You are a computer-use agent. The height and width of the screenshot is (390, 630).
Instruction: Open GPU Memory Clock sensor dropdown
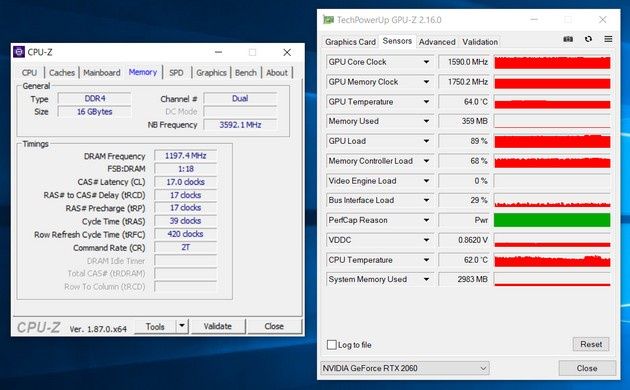426,82
